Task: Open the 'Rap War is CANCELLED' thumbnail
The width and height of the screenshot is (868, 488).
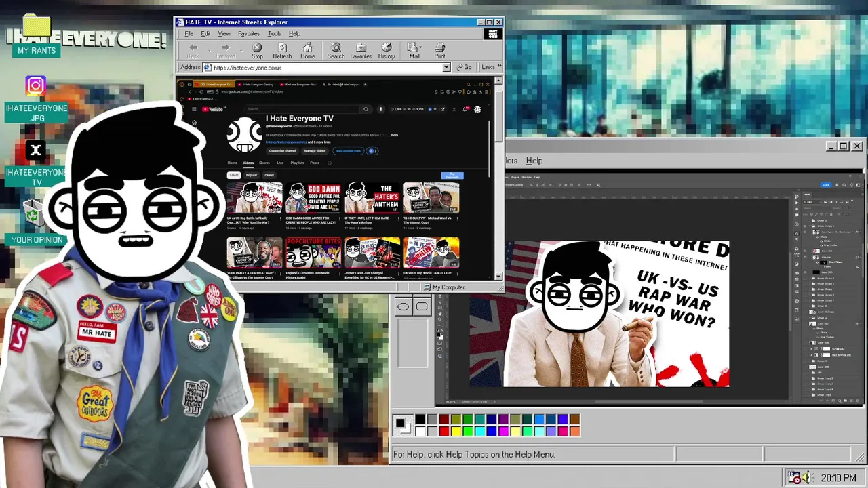Action: point(431,252)
